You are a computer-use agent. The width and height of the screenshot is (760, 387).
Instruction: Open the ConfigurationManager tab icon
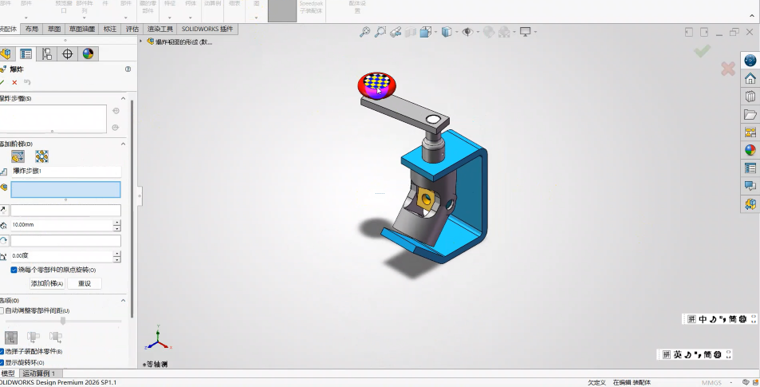coord(47,53)
